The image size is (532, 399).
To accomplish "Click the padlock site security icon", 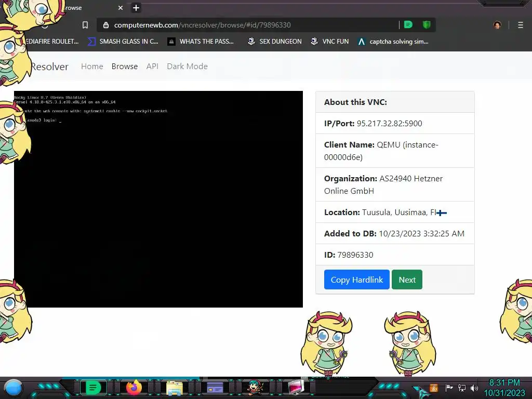I will [x=106, y=25].
